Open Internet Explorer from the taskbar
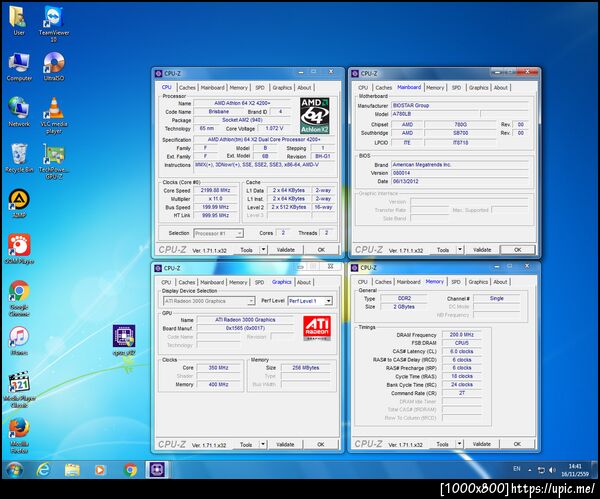This screenshot has height=499, width=600. pos(44,469)
